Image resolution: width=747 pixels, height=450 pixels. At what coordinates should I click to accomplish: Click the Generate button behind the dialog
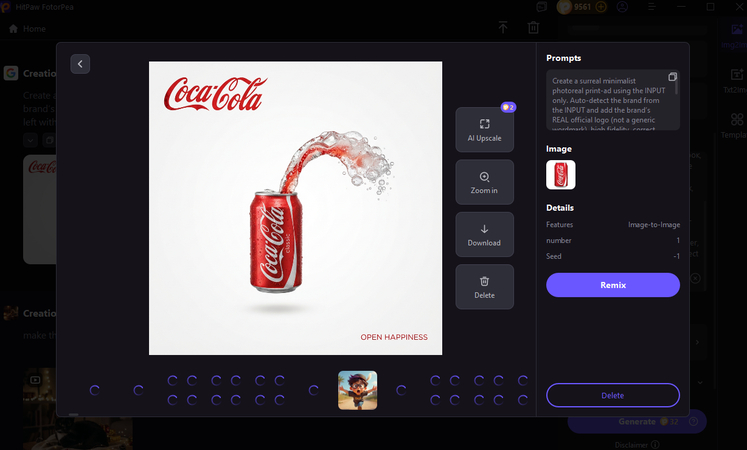636,421
